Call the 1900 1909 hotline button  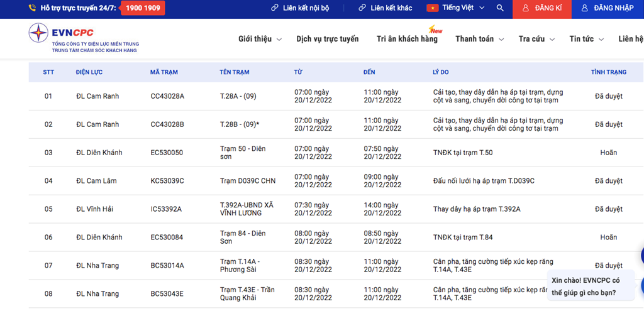[x=142, y=8]
